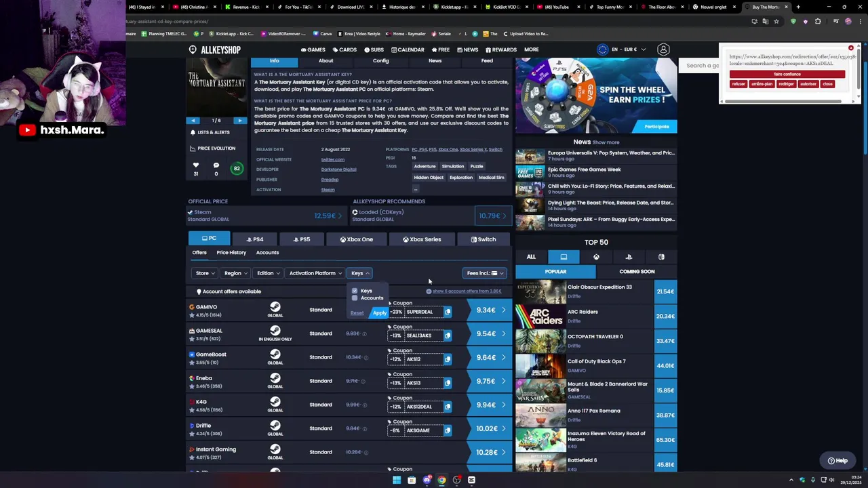This screenshot has width=868, height=488.
Task: Reset the Keys filter
Action: click(357, 313)
